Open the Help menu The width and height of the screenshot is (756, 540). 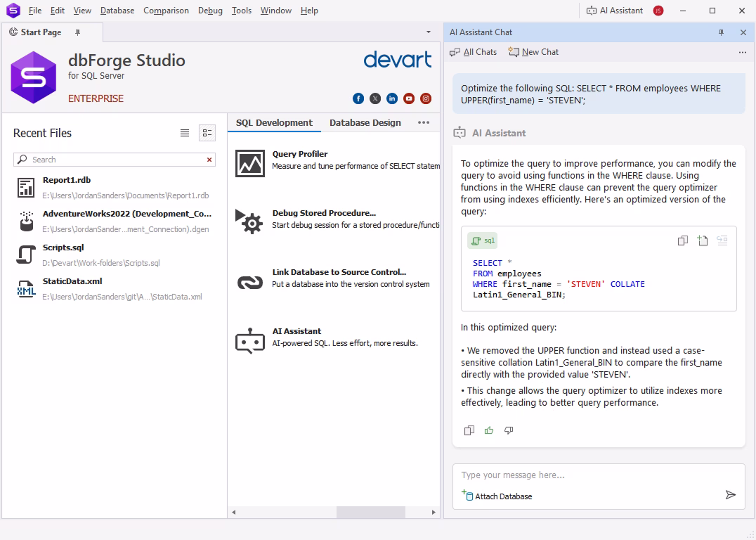pos(309,11)
